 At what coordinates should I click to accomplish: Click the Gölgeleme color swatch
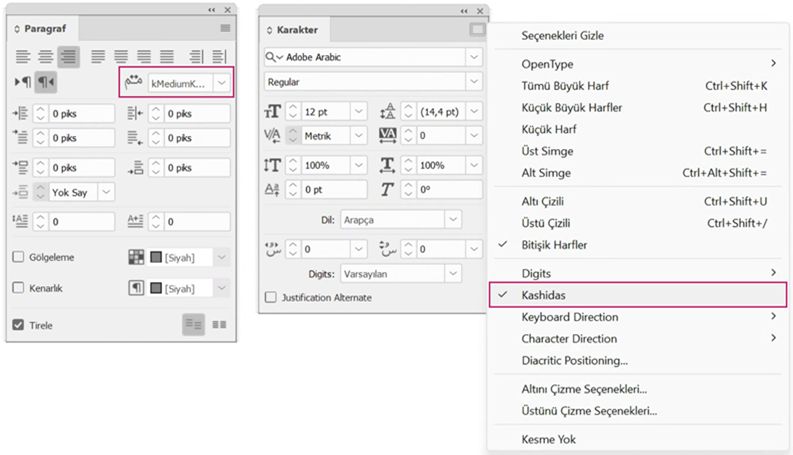[x=155, y=258]
